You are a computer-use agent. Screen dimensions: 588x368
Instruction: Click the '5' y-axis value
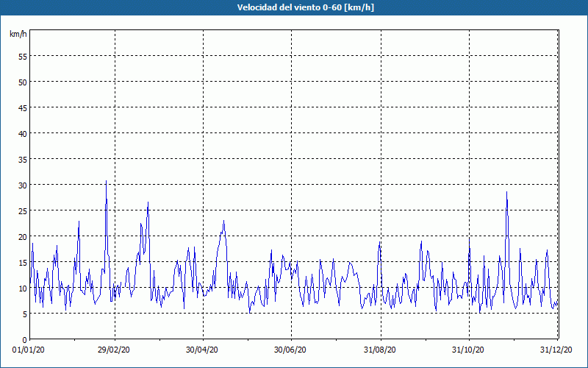coord(25,314)
